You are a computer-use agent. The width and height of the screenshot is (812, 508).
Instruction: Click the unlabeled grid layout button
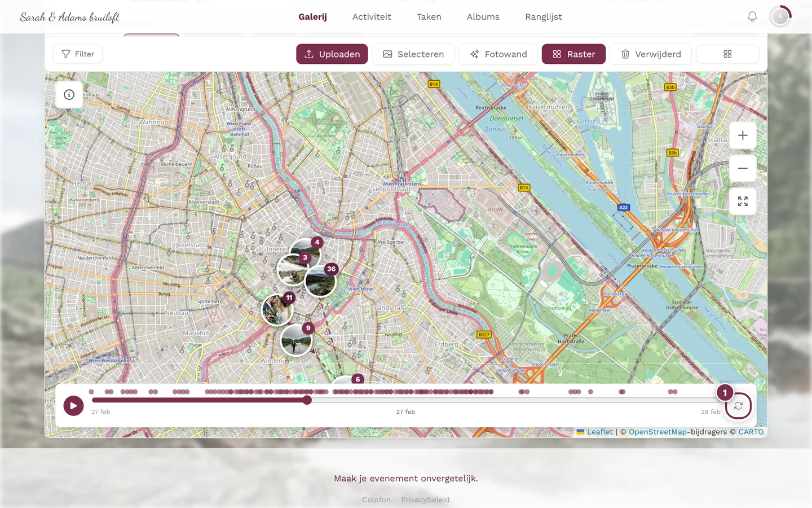pos(727,54)
